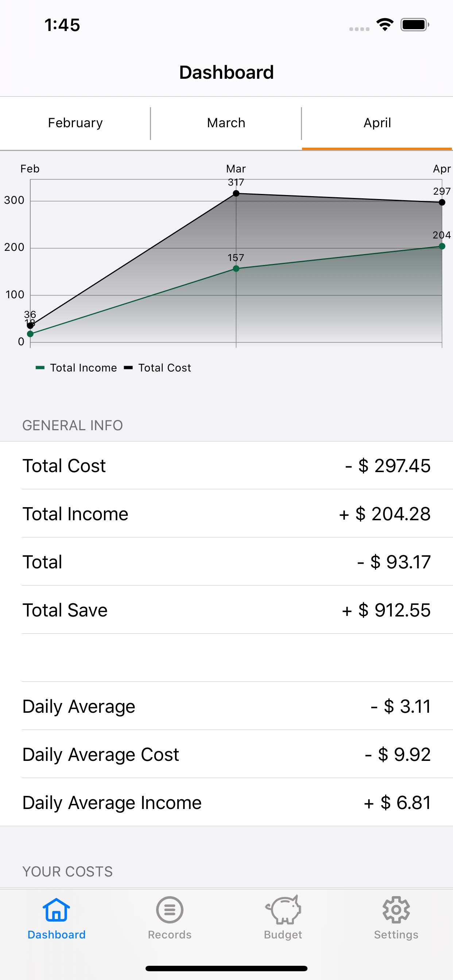The height and width of the screenshot is (980, 453).
Task: Click the green Total Income legend marker
Action: point(40,367)
